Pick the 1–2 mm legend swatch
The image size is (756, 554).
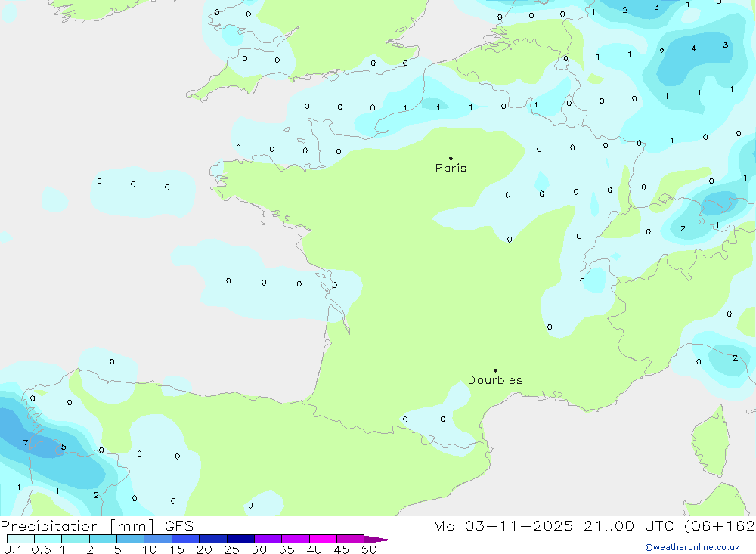click(76, 539)
